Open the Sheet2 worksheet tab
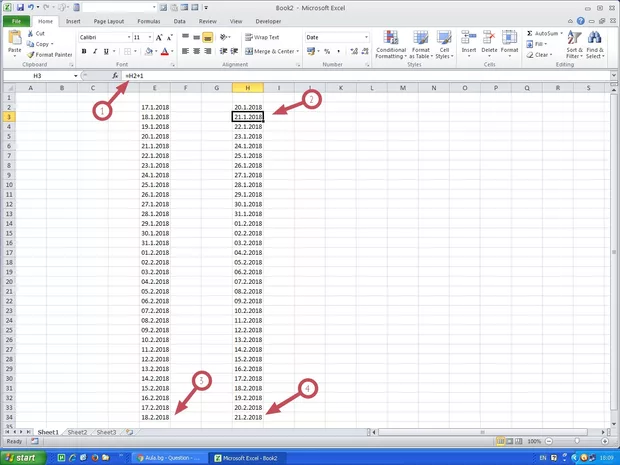The width and height of the screenshot is (620, 465). 77,432
